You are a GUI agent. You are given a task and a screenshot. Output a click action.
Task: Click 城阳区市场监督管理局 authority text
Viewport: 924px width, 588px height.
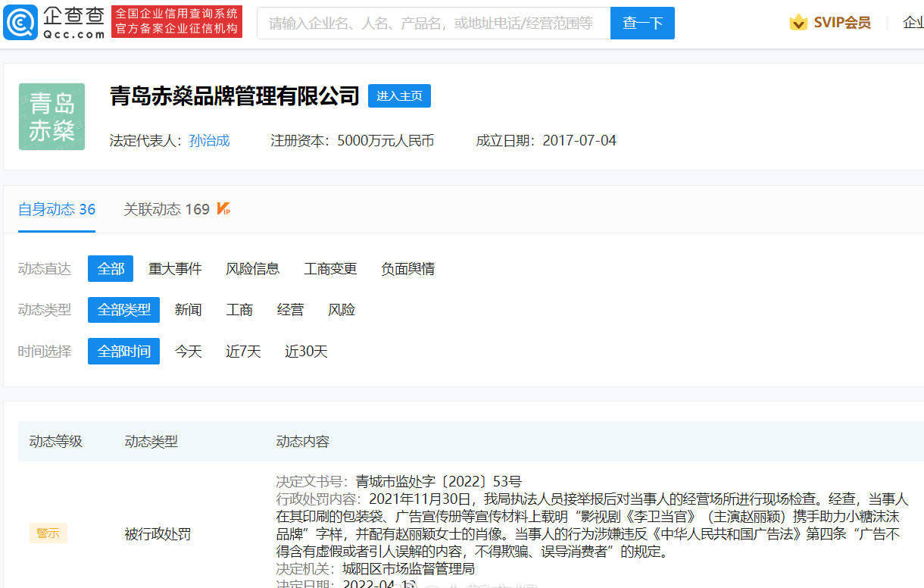408,568
